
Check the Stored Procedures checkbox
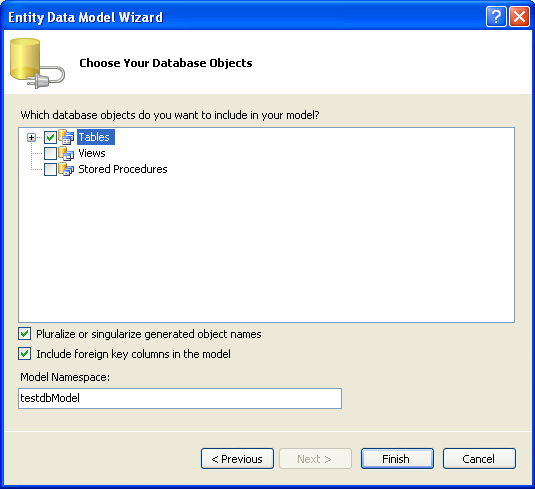pyautogui.click(x=50, y=170)
